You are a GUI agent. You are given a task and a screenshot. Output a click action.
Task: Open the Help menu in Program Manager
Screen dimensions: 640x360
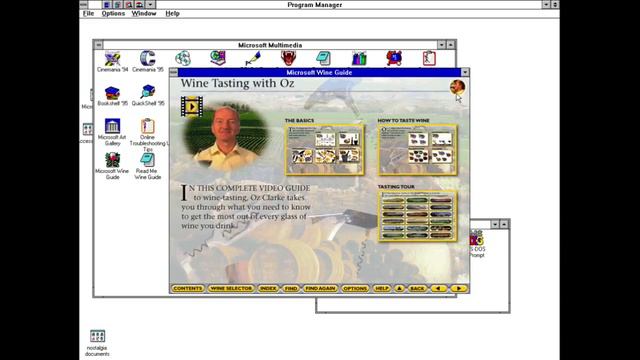[x=172, y=13]
